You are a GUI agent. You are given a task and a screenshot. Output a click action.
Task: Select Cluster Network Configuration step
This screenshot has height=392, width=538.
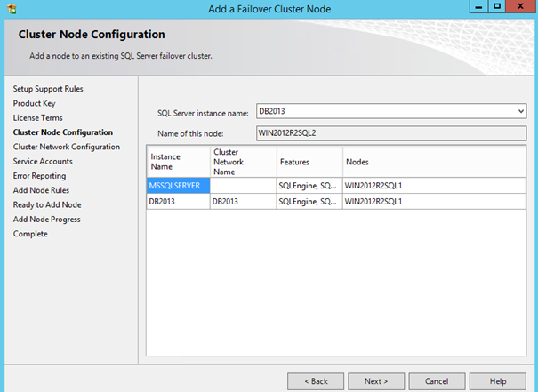tap(66, 147)
